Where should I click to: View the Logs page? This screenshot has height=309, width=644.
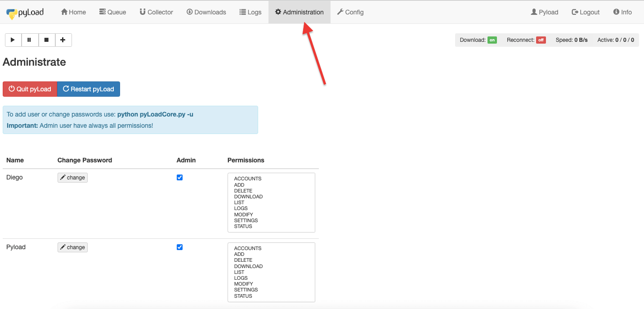[250, 12]
